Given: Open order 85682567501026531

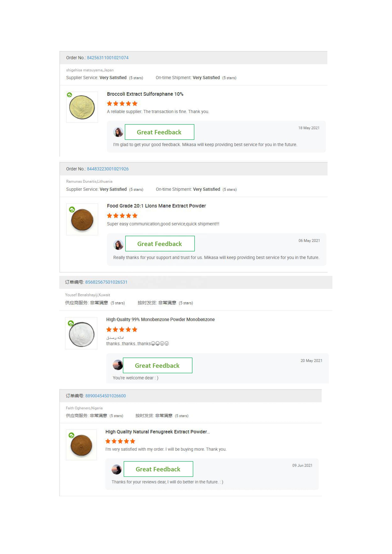Looking at the screenshot, I should pyautogui.click(x=106, y=282).
